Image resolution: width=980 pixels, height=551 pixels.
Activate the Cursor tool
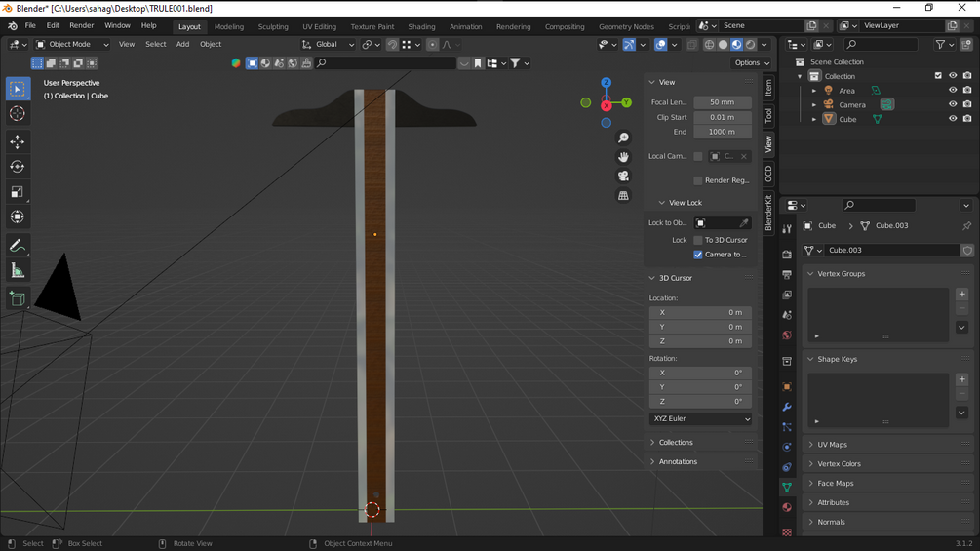pyautogui.click(x=18, y=114)
